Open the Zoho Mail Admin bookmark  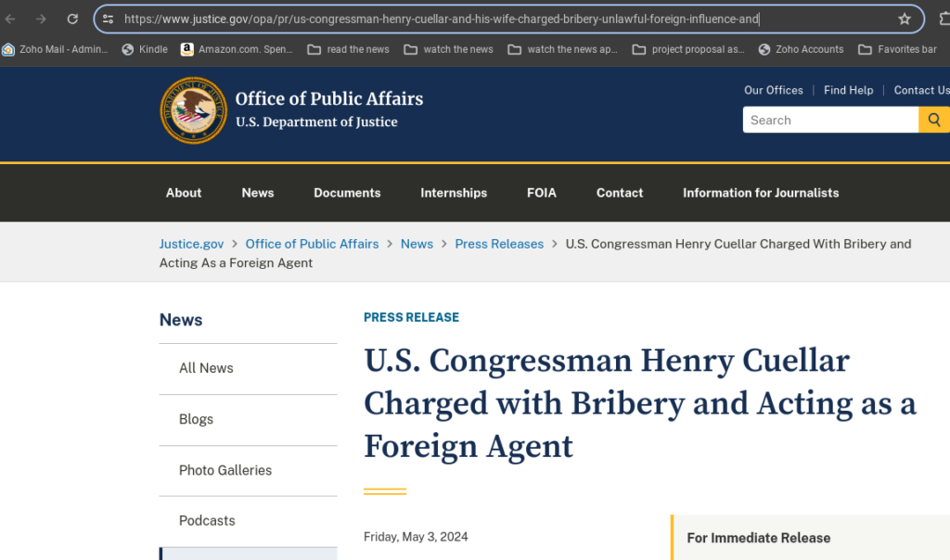[x=55, y=49]
